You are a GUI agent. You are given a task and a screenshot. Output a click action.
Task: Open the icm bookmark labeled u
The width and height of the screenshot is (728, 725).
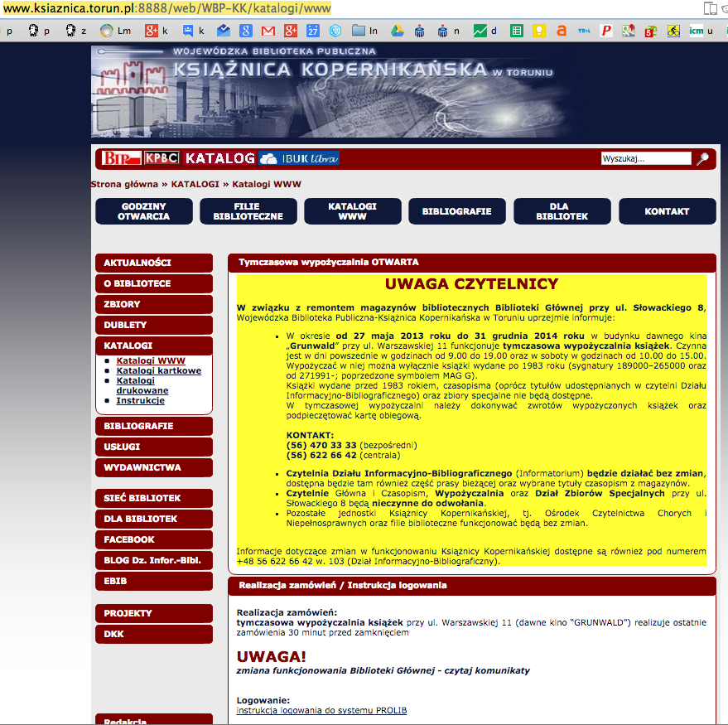(701, 31)
